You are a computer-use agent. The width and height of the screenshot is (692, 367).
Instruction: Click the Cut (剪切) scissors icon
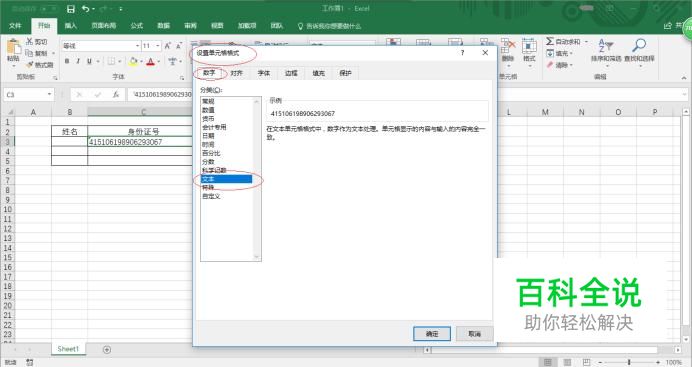tap(30, 41)
